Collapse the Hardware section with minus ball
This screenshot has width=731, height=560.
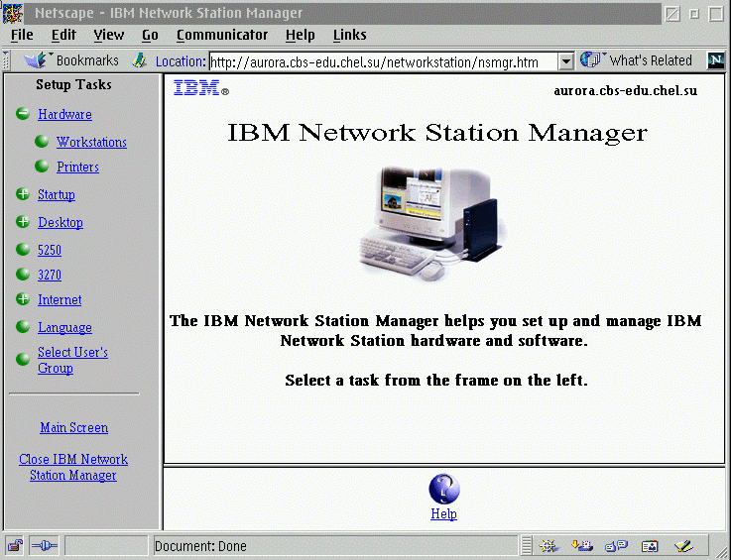tap(23, 113)
